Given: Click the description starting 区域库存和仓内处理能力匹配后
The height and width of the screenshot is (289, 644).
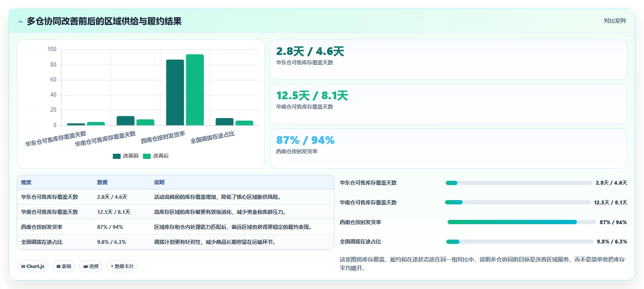Looking at the screenshot, I should click(x=233, y=227).
